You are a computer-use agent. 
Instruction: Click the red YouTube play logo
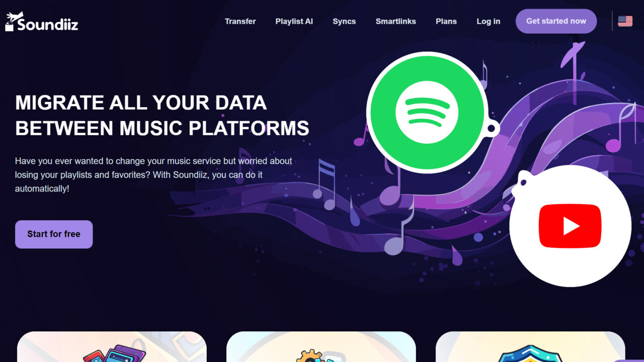570,226
